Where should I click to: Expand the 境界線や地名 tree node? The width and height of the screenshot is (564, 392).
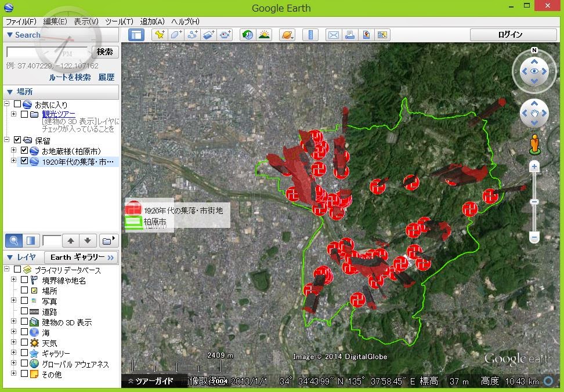[14, 280]
